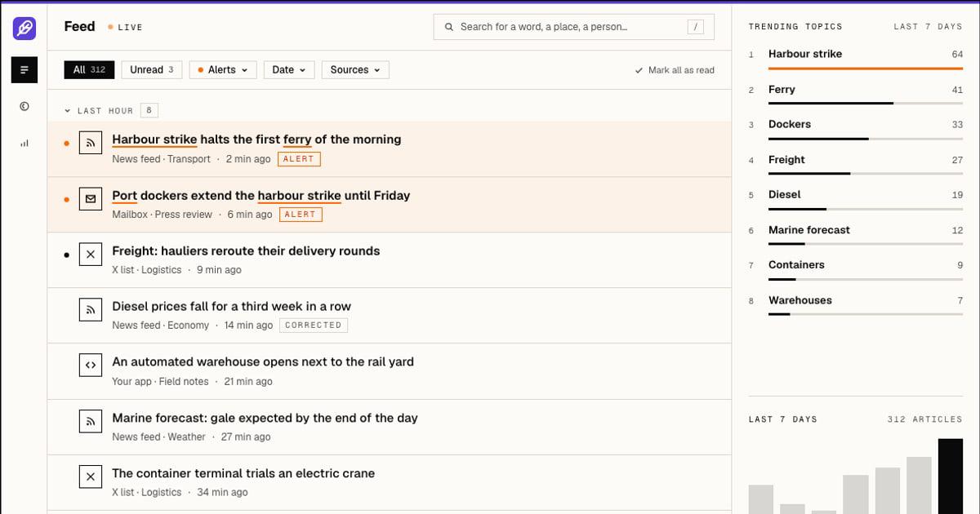
Task: Click RSS icon of Marine forecast article
Action: click(x=91, y=421)
